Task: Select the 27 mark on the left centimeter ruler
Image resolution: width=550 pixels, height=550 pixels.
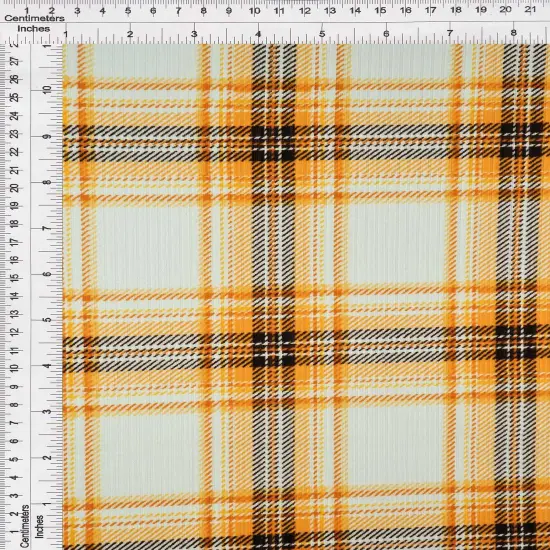Action: [14, 61]
